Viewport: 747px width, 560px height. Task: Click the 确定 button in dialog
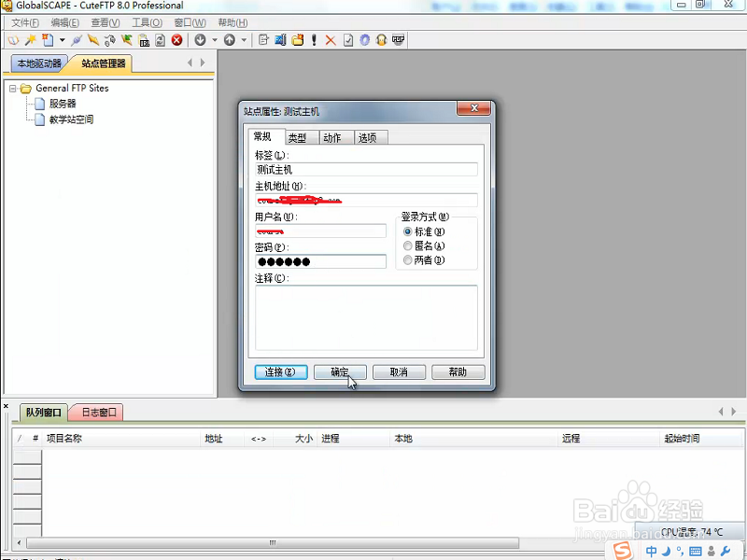coord(340,372)
